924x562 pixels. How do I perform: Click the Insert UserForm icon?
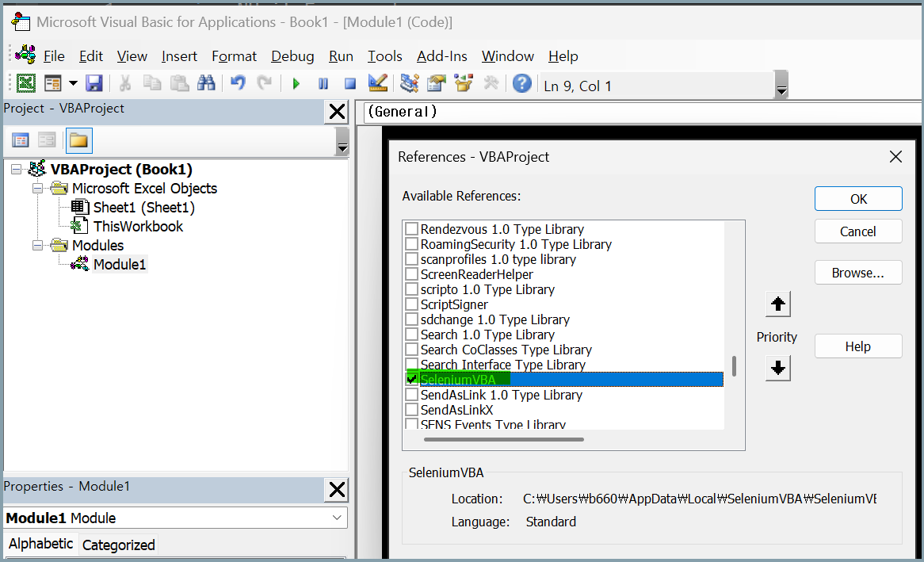pos(53,83)
